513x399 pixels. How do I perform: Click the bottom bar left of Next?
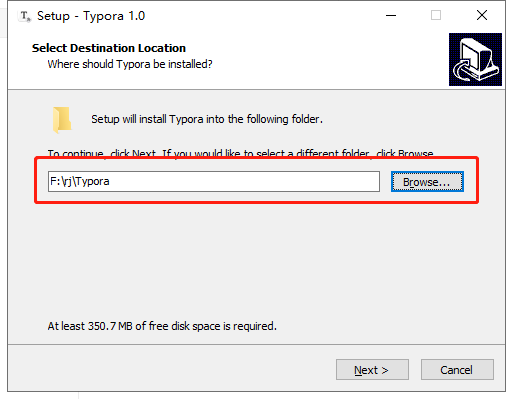(167, 369)
